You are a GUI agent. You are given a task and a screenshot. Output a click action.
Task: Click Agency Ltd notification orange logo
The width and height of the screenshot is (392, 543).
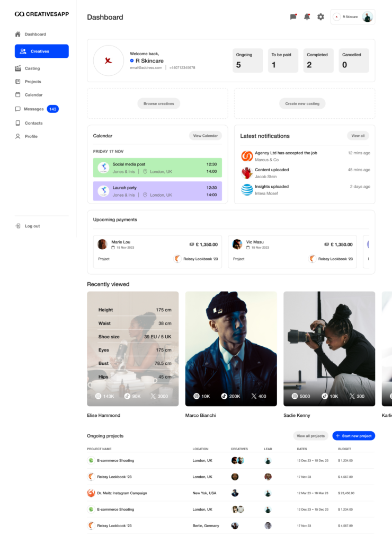coord(247,156)
